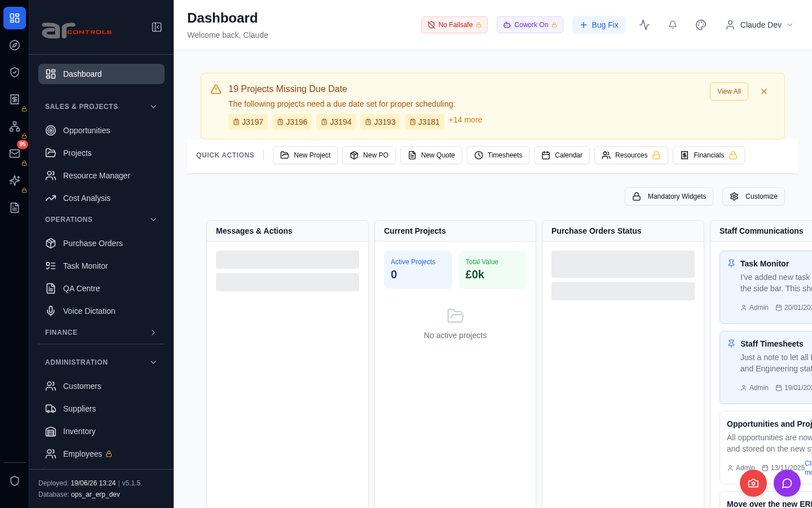812x508 pixels.
Task: Click the Customize button
Action: pyautogui.click(x=753, y=196)
